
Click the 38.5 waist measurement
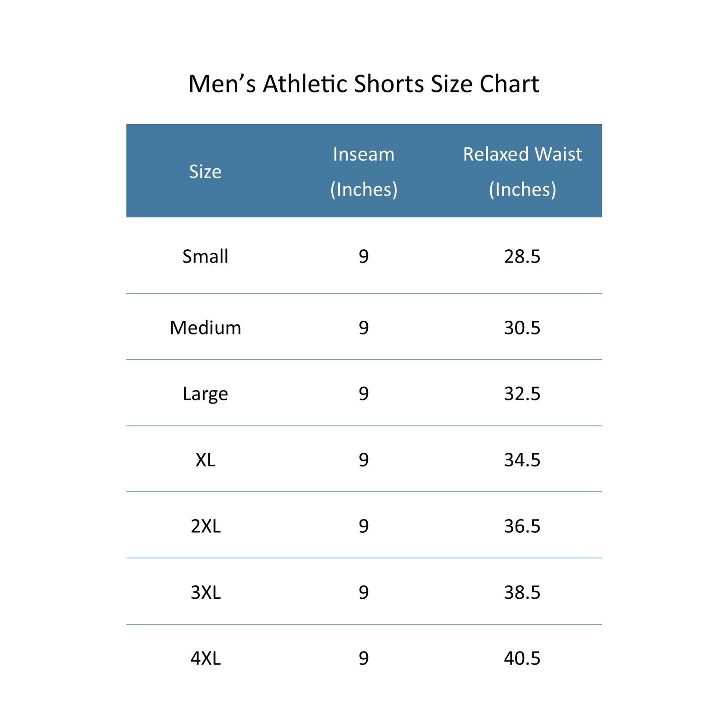[x=522, y=592]
